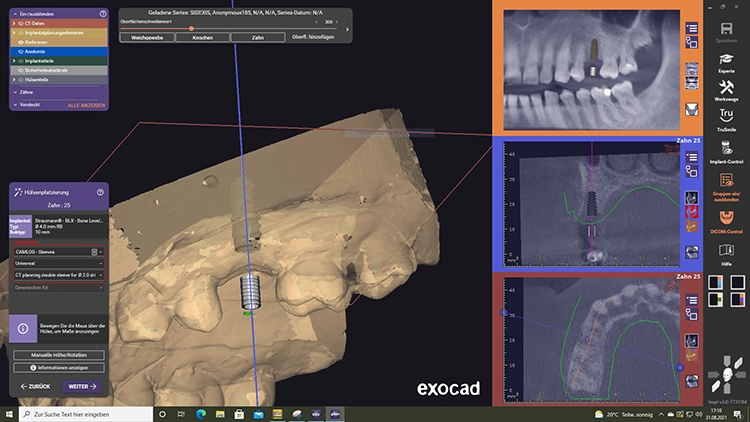Open the Hilfe help book icon
Viewport: 750px width, 422px height.
click(726, 250)
